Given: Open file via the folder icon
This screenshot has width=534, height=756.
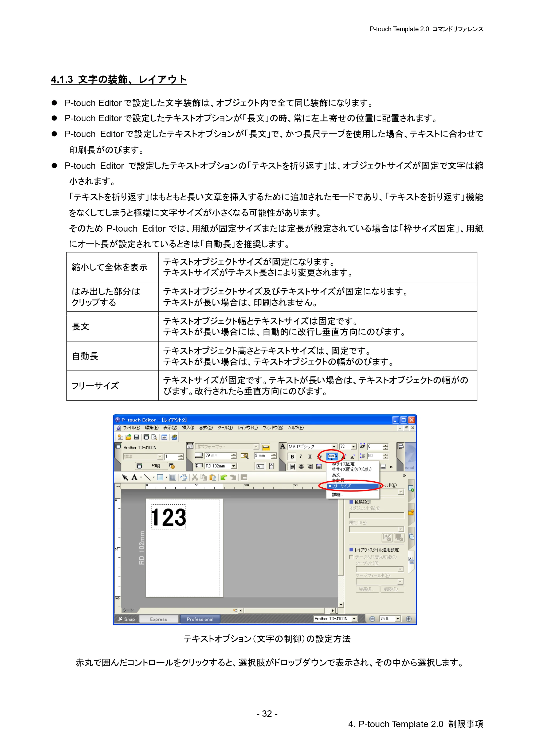Looking at the screenshot, I should 128,437.
